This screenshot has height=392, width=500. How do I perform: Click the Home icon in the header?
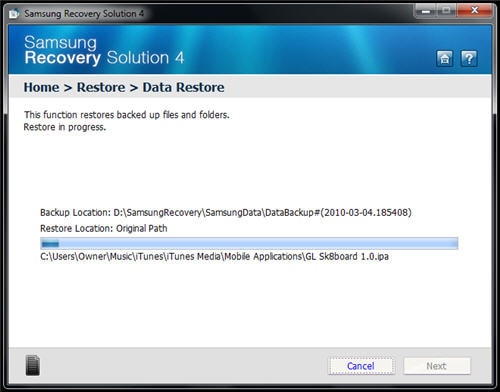coord(444,59)
